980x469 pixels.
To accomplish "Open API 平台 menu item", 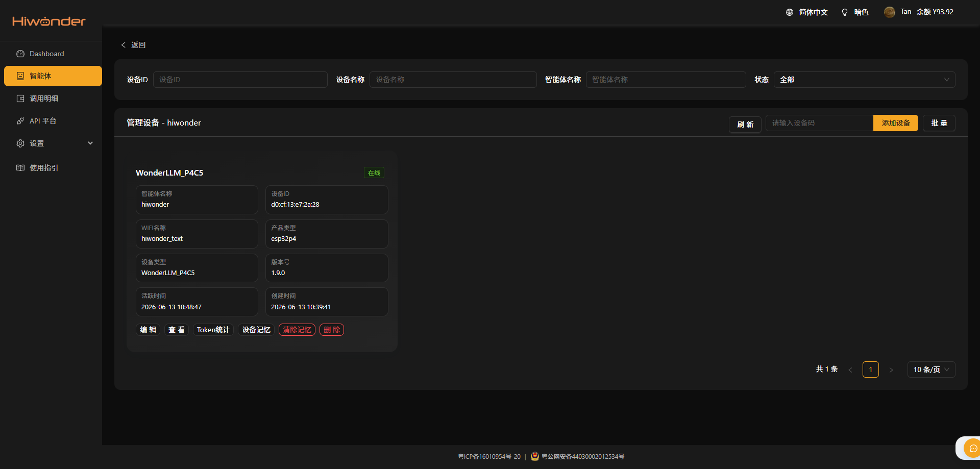I will (x=53, y=121).
